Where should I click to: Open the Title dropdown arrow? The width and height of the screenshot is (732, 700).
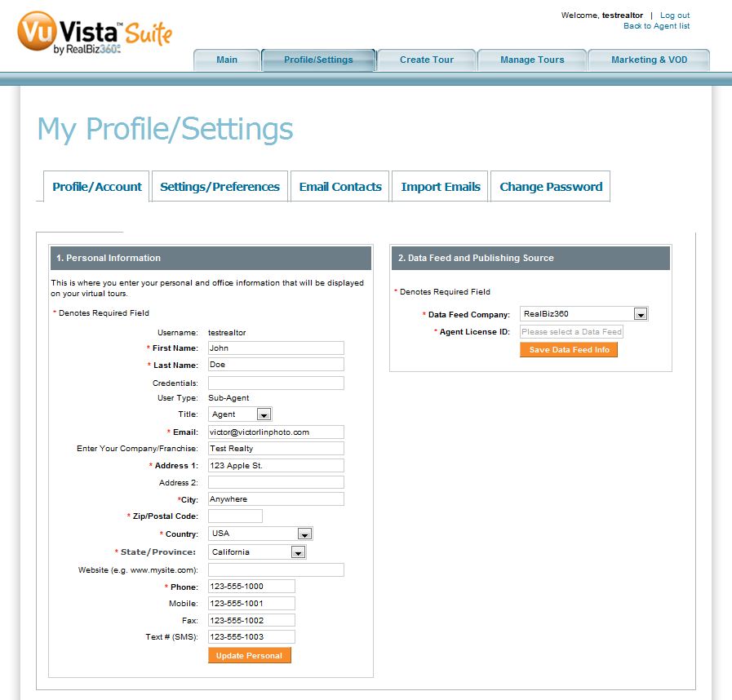(x=264, y=414)
